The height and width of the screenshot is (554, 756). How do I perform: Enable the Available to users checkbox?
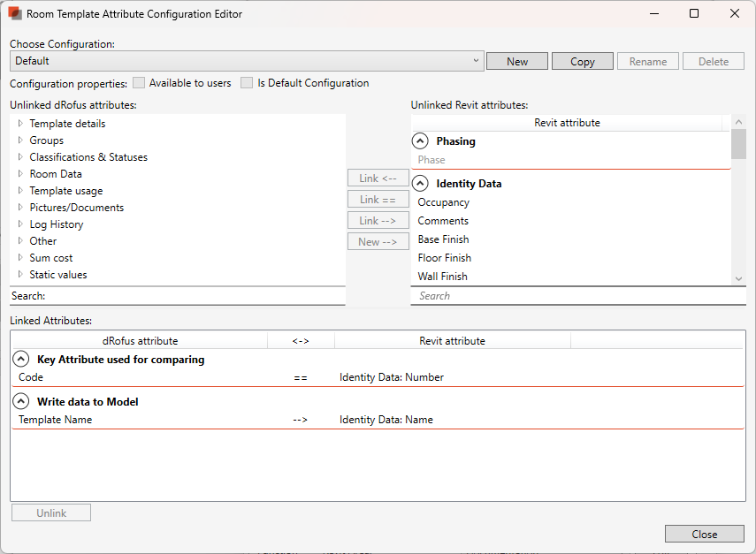pos(139,83)
